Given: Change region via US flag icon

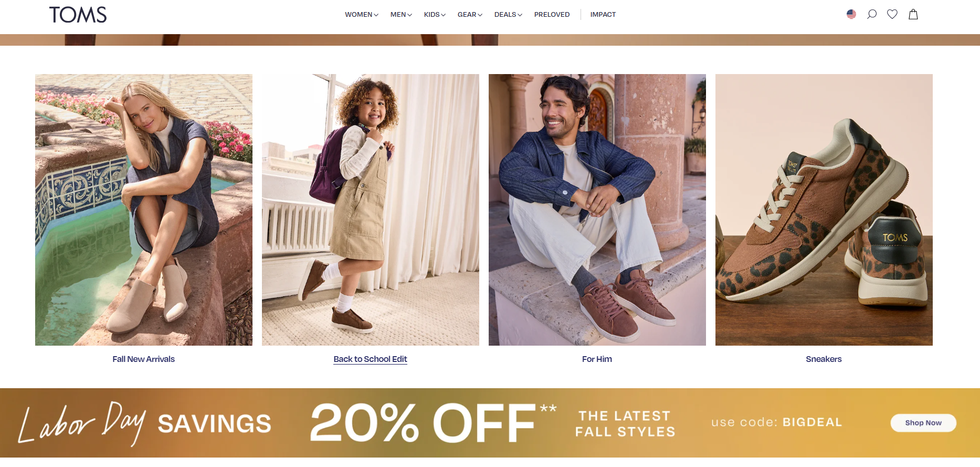Looking at the screenshot, I should tap(851, 14).
